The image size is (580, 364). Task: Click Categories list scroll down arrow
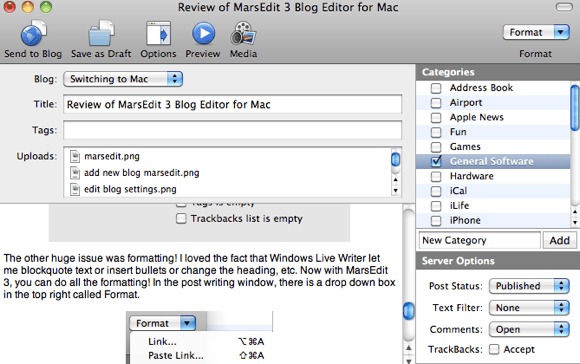(x=575, y=222)
